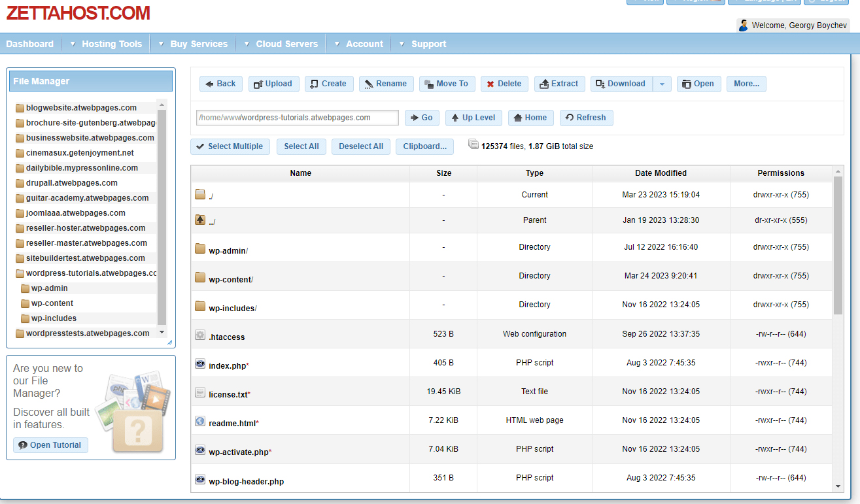Image resolution: width=860 pixels, height=504 pixels.
Task: Click the index.php PHP file icon
Action: (x=200, y=363)
